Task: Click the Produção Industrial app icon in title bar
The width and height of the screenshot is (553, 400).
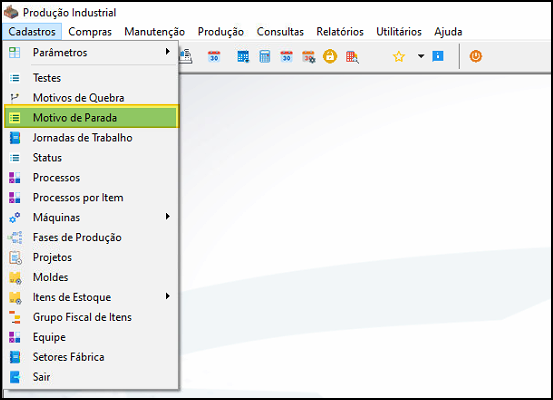Action: pyautogui.click(x=11, y=12)
